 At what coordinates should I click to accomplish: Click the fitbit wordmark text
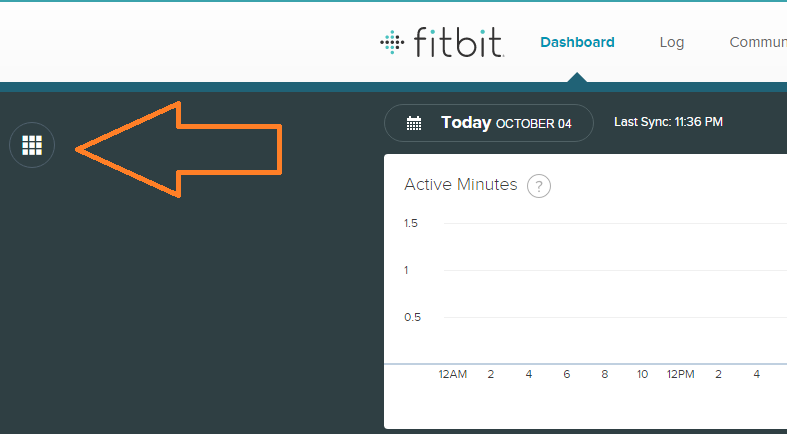pos(457,43)
